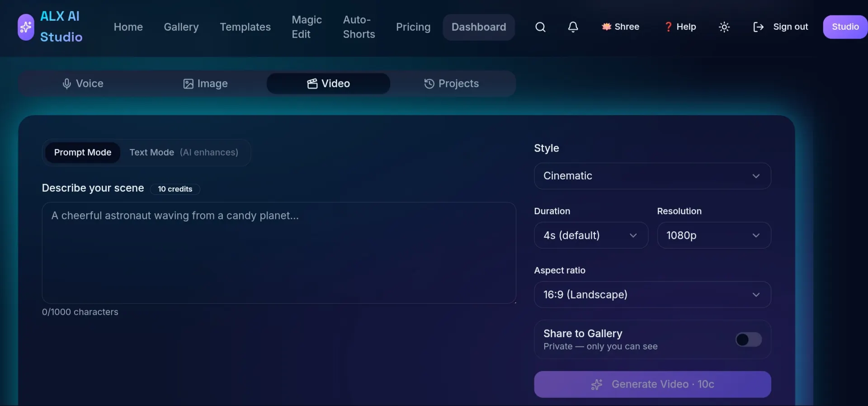Toggle the light/dark theme sun icon
868x406 pixels.
724,27
